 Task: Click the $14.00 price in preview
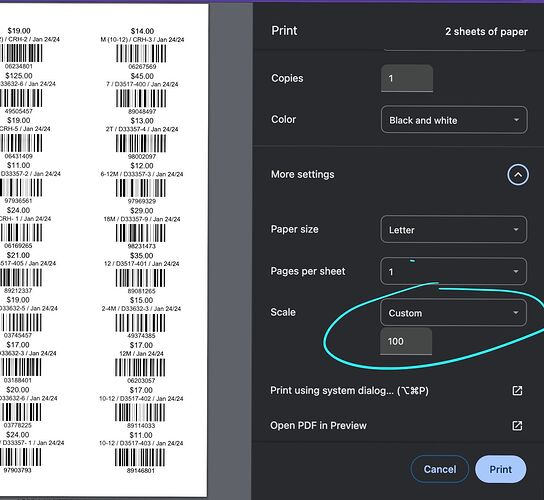click(x=142, y=31)
